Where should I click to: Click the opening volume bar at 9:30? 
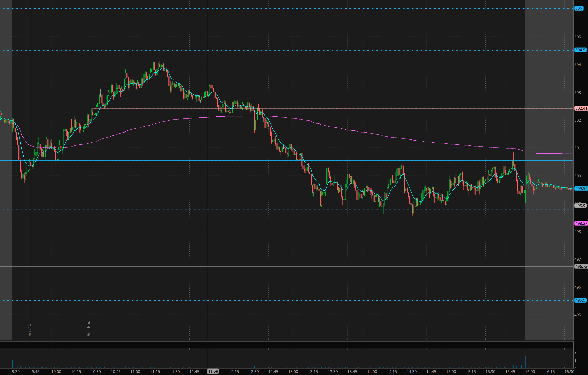(12, 364)
